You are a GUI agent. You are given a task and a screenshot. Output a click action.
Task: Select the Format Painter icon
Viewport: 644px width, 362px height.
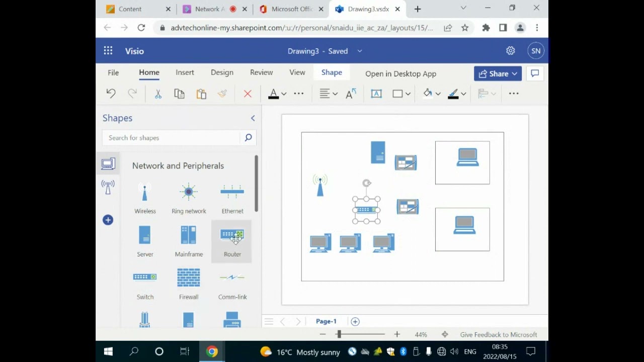(222, 94)
